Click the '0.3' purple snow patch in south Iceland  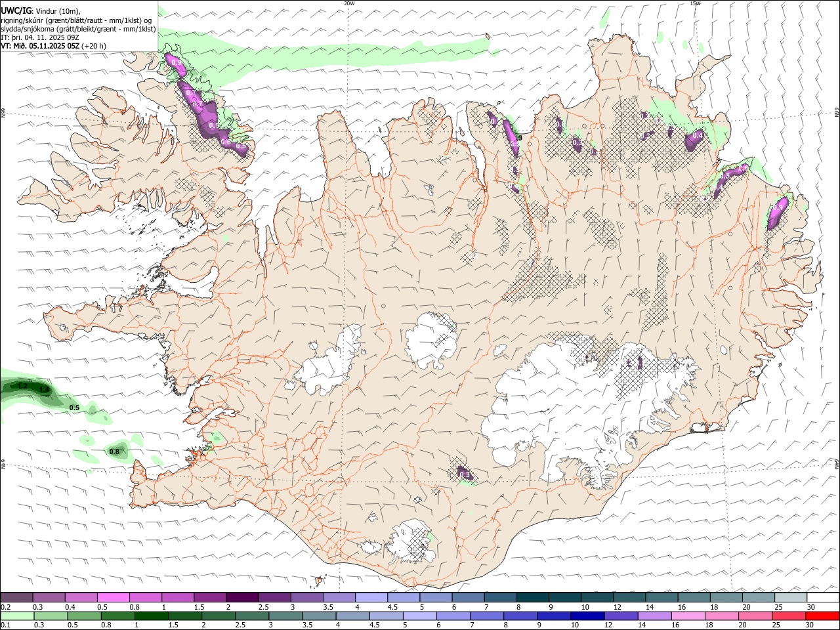(465, 474)
